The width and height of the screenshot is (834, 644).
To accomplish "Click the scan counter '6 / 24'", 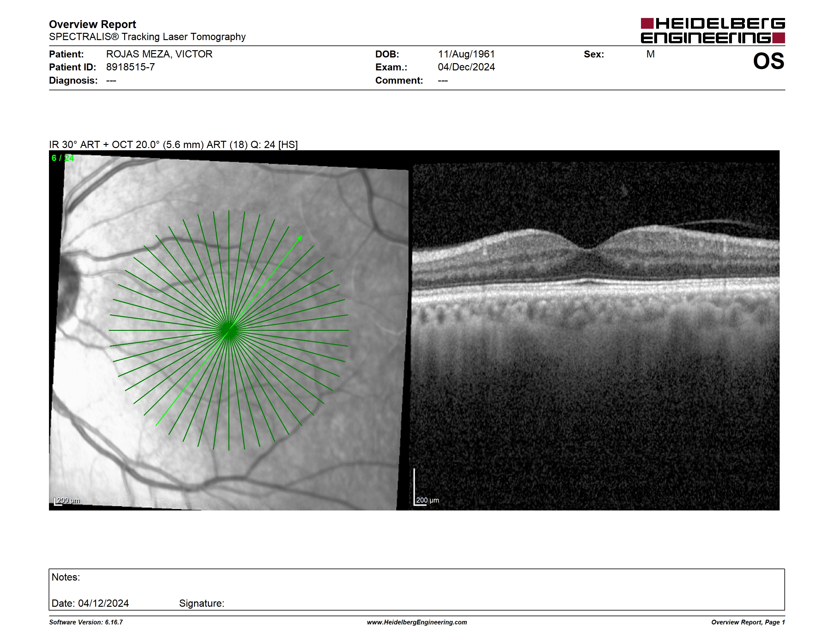I will [x=63, y=158].
